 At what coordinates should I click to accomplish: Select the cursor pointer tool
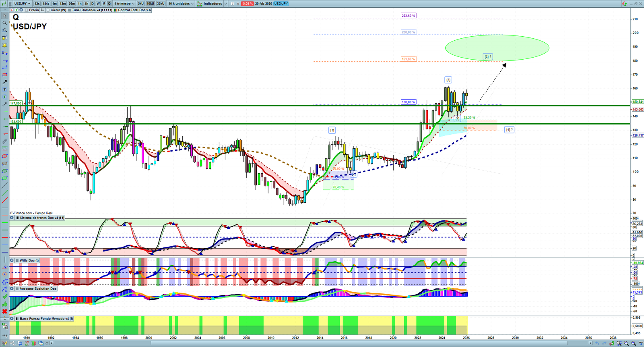pyautogui.click(x=4, y=16)
